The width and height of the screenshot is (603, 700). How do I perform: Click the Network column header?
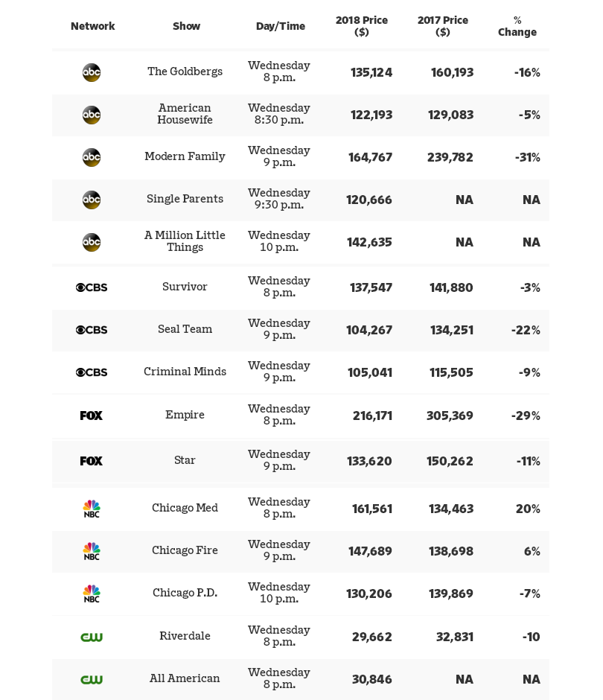[92, 26]
